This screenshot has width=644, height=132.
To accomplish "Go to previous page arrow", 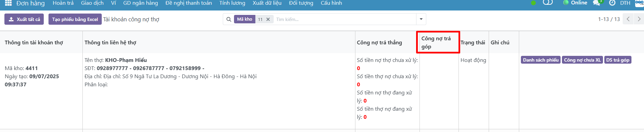I will 628,19.
